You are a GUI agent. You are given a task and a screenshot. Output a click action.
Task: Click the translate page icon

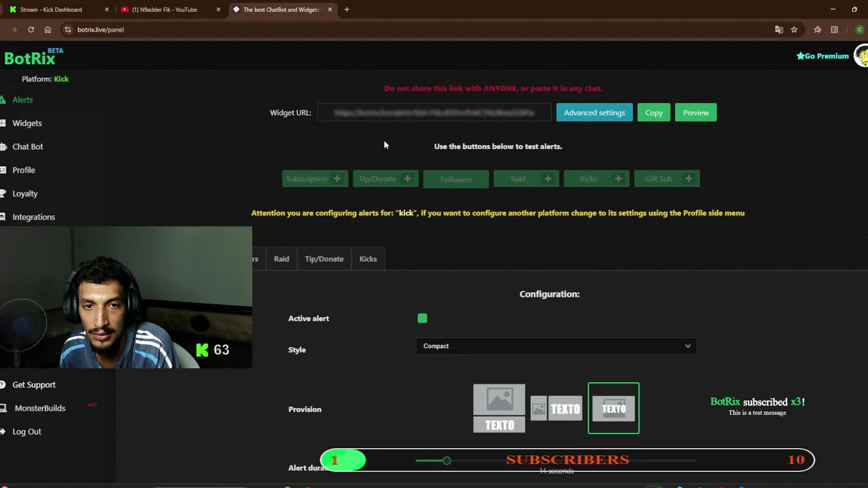(x=778, y=30)
